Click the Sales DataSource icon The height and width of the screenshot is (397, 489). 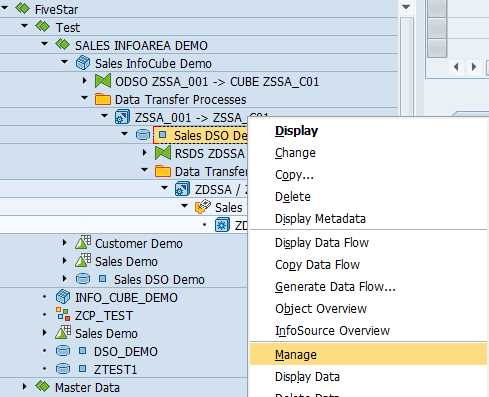tap(203, 207)
